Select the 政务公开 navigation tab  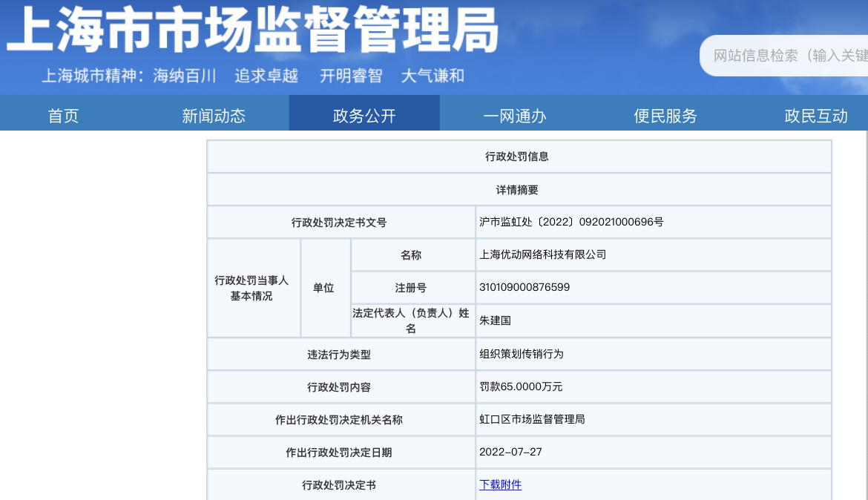(364, 116)
